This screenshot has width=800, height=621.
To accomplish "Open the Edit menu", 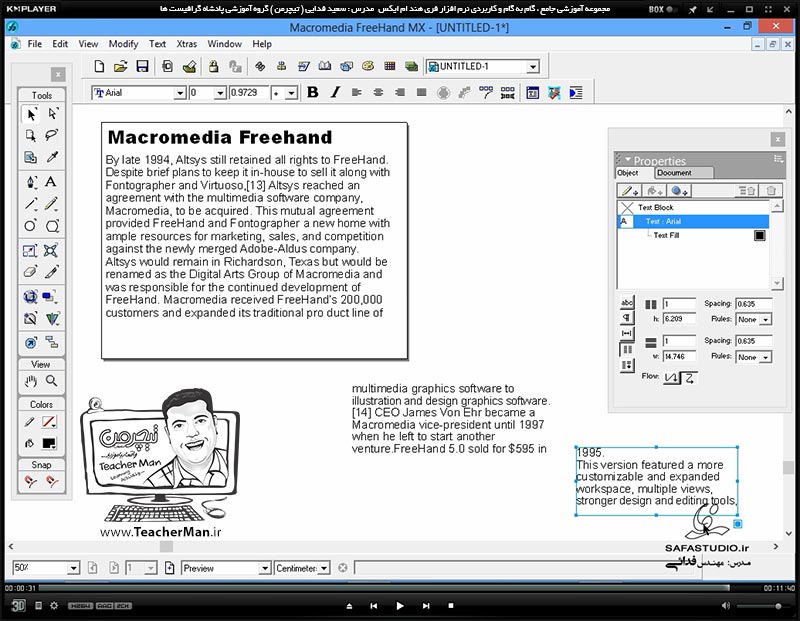I will point(60,44).
